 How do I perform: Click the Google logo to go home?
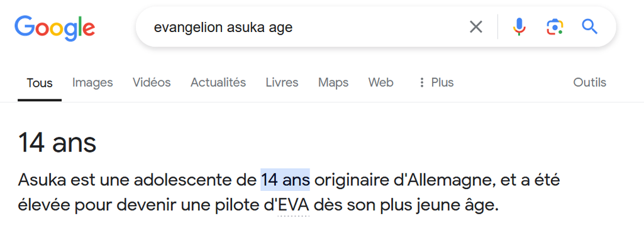(55, 28)
